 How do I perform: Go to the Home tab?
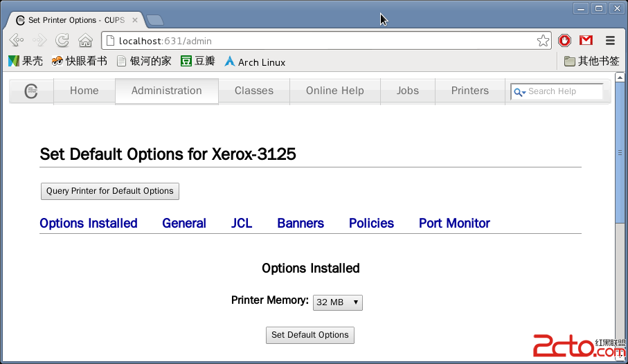pos(84,91)
